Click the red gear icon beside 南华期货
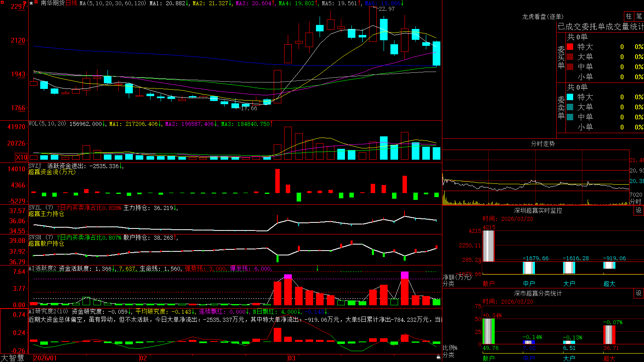The width and height of the screenshot is (644, 362). 36,2
